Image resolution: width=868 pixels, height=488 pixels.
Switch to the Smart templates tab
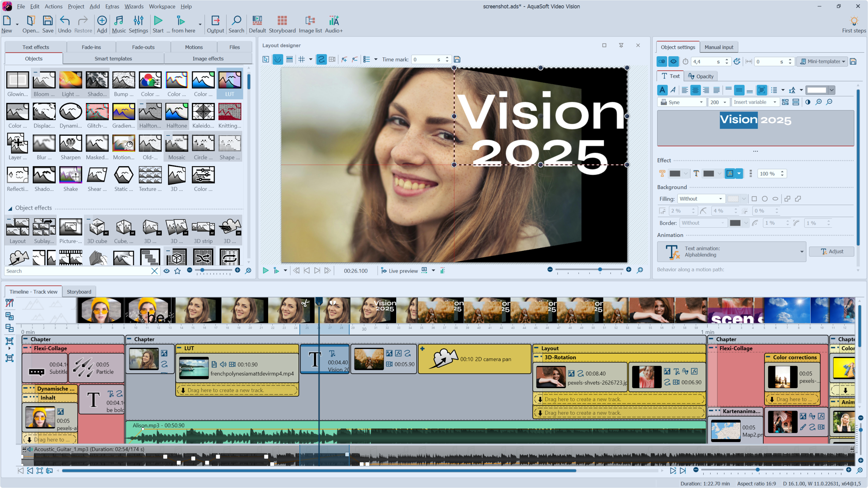pyautogui.click(x=113, y=59)
